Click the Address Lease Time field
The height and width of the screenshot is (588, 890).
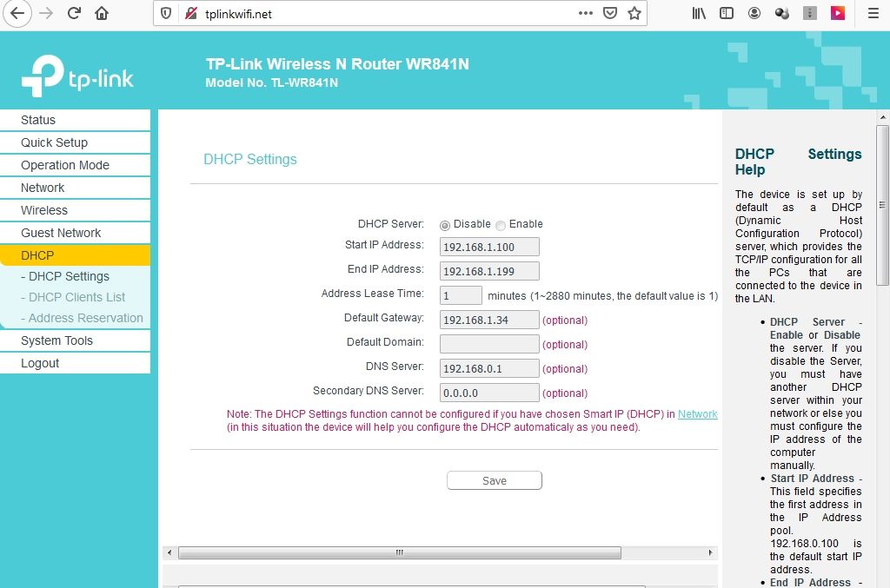click(461, 295)
